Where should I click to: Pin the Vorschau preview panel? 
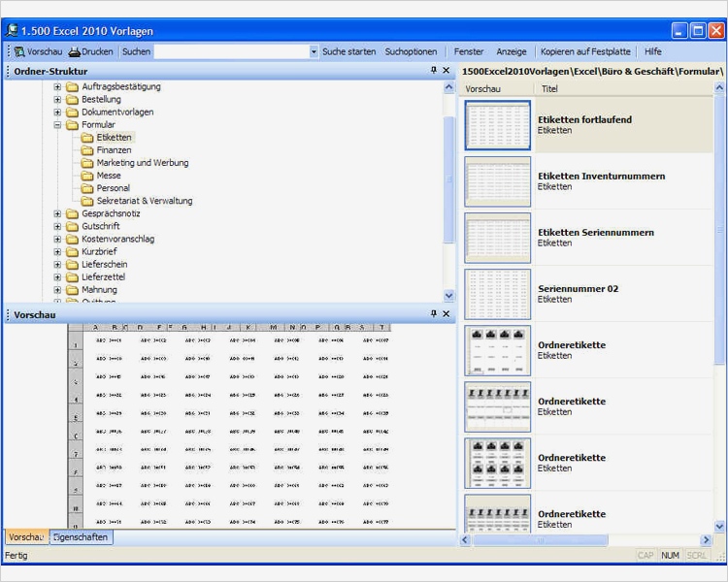(x=434, y=314)
